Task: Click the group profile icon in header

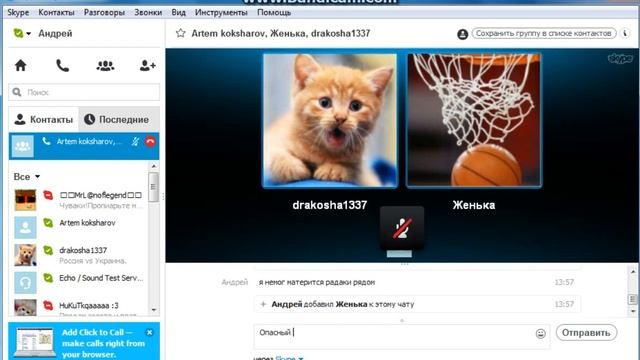Action: click(462, 34)
